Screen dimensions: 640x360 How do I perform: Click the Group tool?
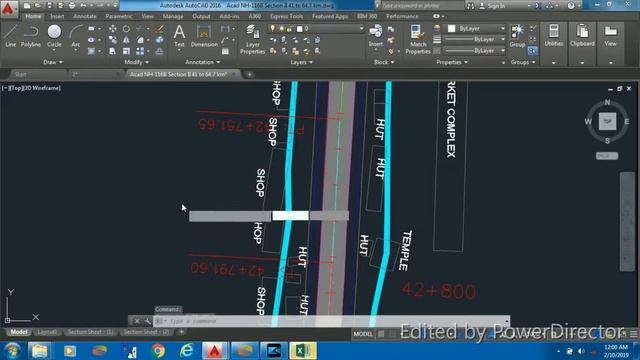click(517, 36)
